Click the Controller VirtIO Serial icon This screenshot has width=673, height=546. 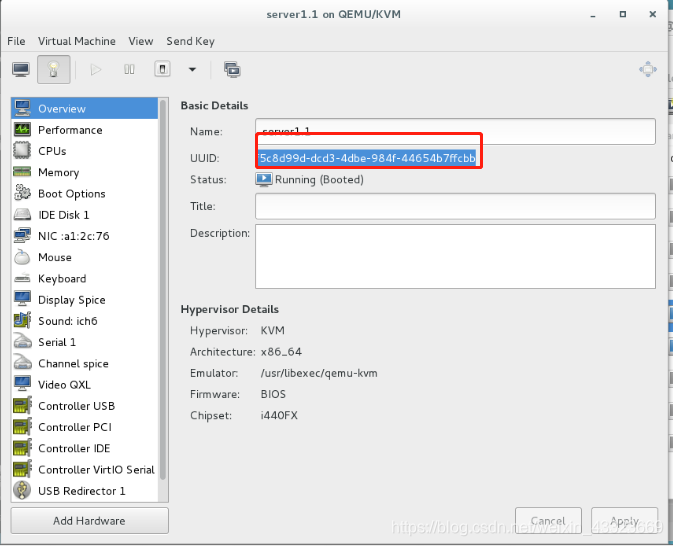(x=22, y=469)
